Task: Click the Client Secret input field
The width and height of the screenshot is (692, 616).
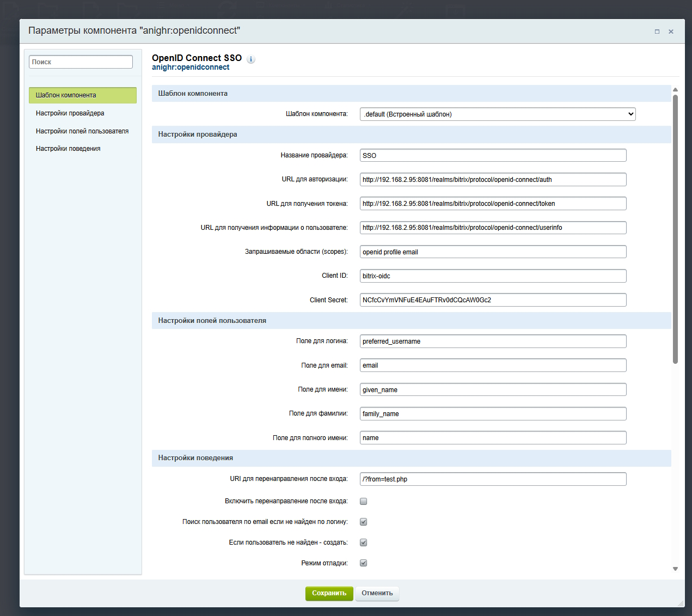Action: [x=492, y=300]
